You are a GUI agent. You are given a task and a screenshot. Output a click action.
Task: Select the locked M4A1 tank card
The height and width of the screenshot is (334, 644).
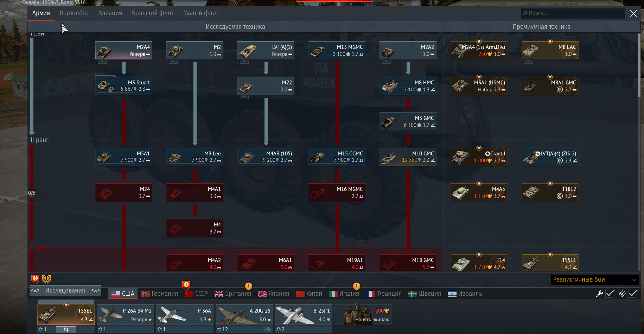tap(195, 192)
